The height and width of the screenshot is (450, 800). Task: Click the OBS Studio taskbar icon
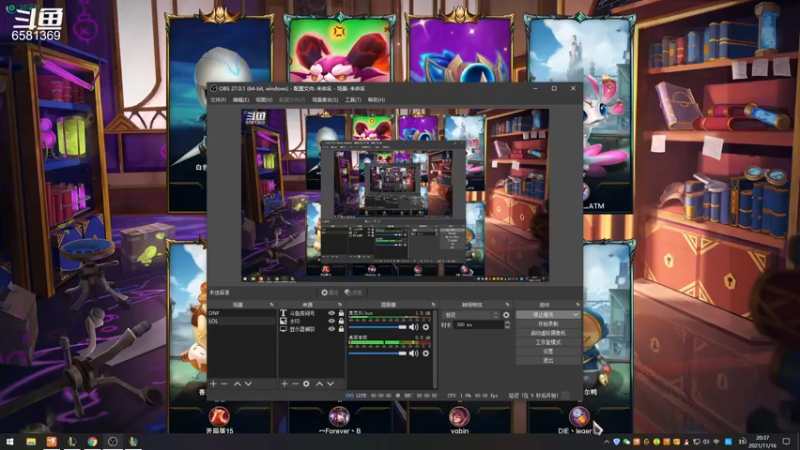[113, 441]
